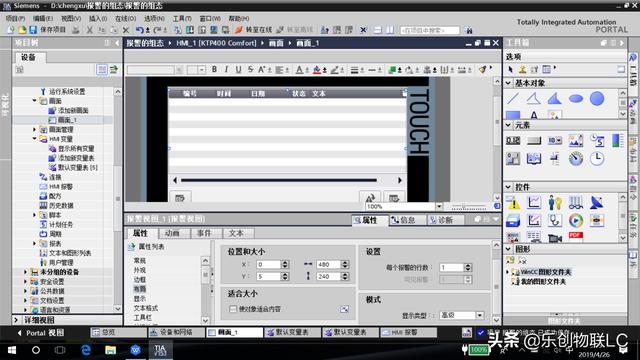Toggle bold text formatting

[214, 70]
